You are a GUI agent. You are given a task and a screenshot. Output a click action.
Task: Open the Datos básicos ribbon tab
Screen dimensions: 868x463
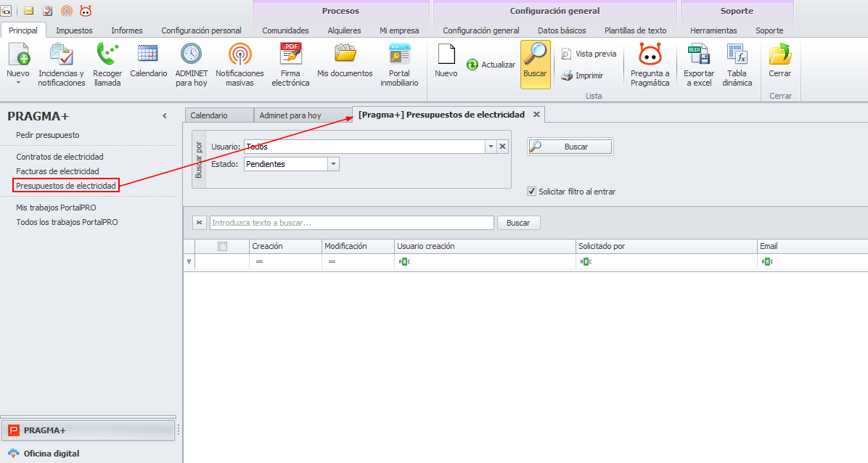[x=562, y=30]
